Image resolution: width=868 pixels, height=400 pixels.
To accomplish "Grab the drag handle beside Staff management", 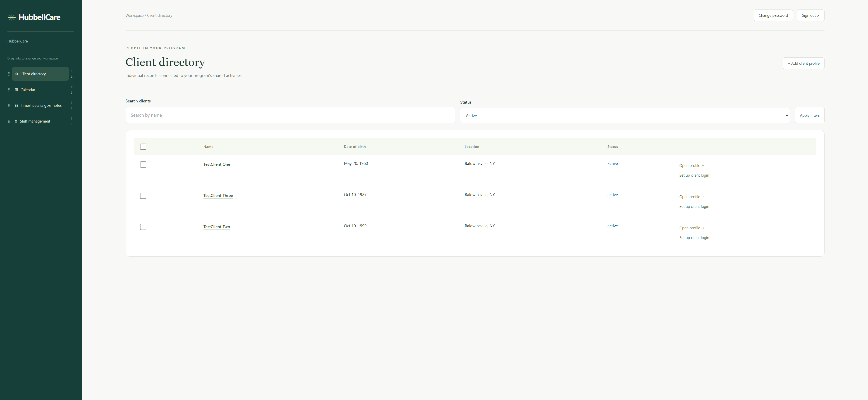I will pyautogui.click(x=9, y=121).
